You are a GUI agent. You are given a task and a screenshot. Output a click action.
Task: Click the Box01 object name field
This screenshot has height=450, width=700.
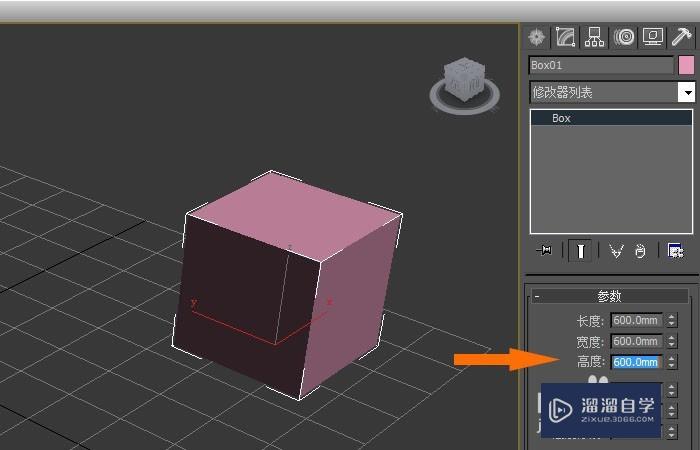(601, 66)
